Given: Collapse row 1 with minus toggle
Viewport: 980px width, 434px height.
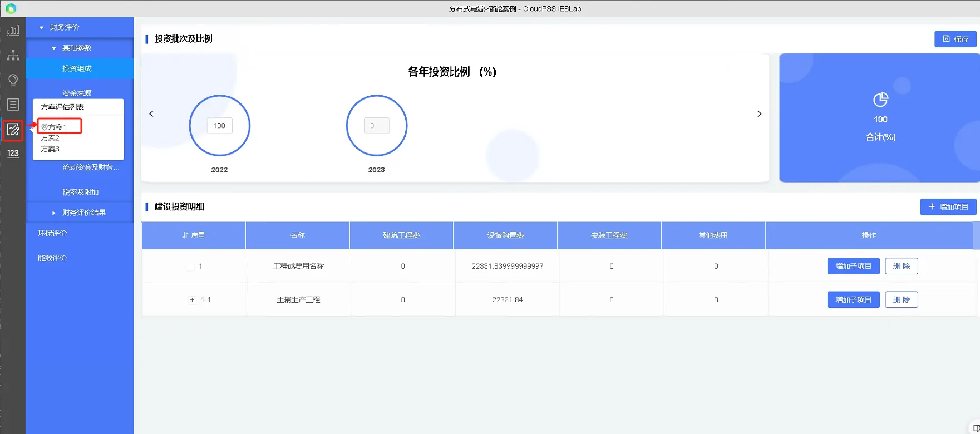Looking at the screenshot, I should tap(190, 267).
